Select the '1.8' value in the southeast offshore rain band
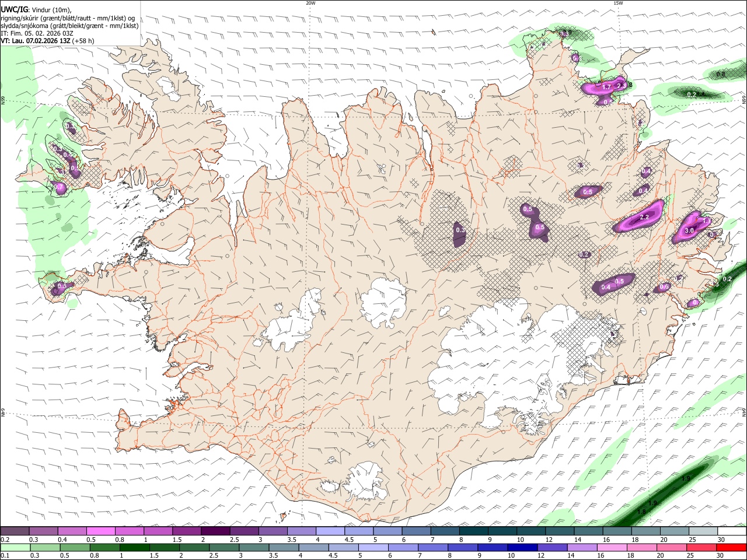Screen dimensions: 747x560 coord(641,512)
